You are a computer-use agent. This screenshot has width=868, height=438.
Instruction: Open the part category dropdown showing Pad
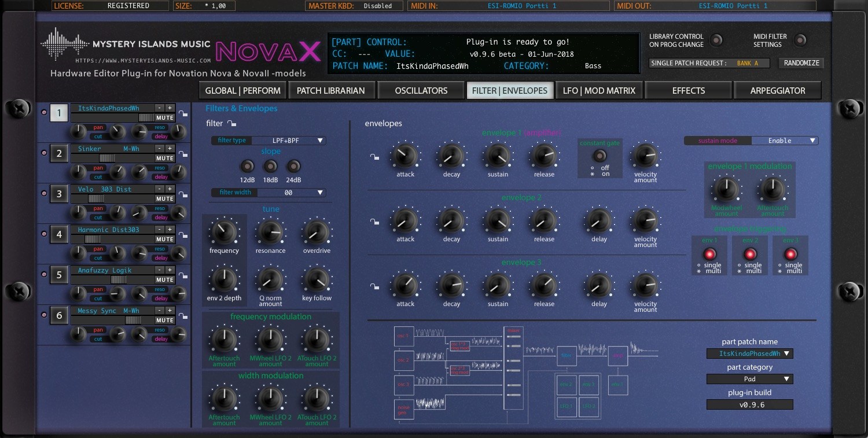click(749, 379)
